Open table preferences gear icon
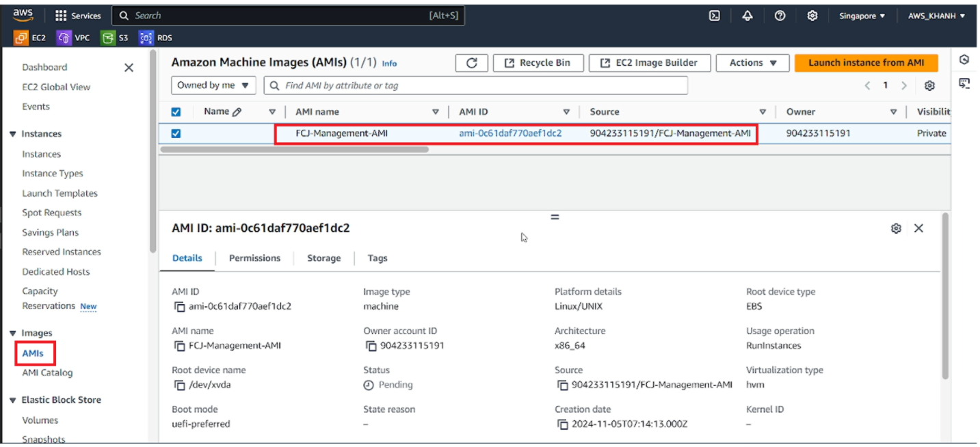 (x=929, y=85)
